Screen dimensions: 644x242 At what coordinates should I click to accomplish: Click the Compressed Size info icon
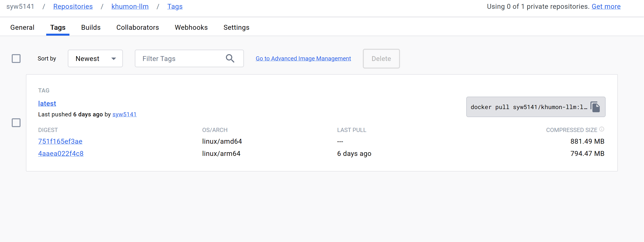pos(602,129)
